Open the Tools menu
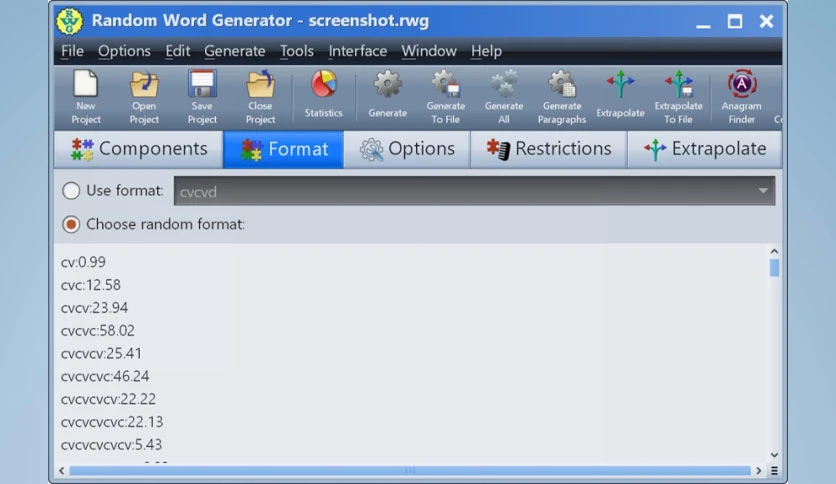 (297, 51)
